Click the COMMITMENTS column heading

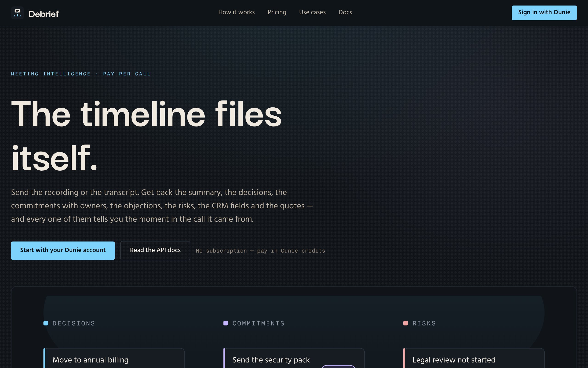tap(259, 323)
